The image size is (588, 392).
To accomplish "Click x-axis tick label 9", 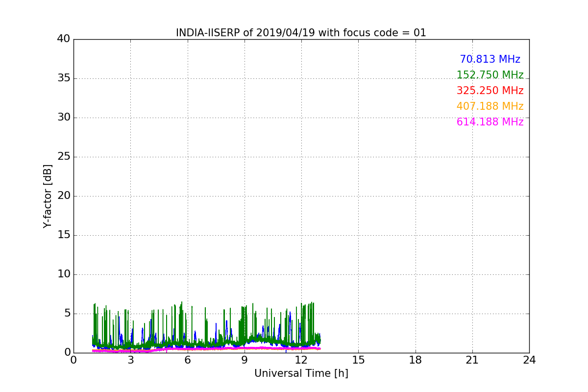I will 245,360.
